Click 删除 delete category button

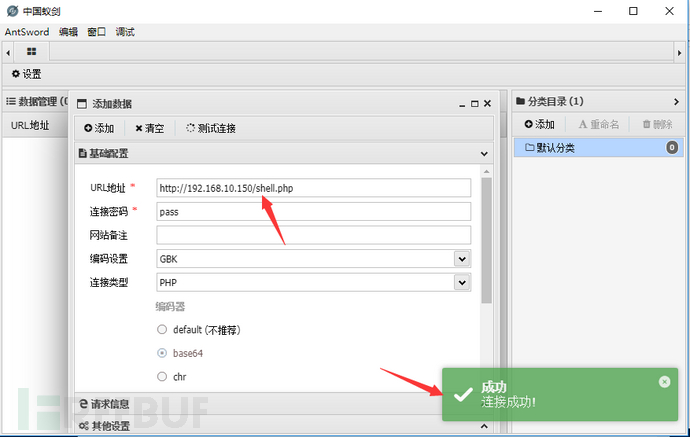tap(657, 124)
